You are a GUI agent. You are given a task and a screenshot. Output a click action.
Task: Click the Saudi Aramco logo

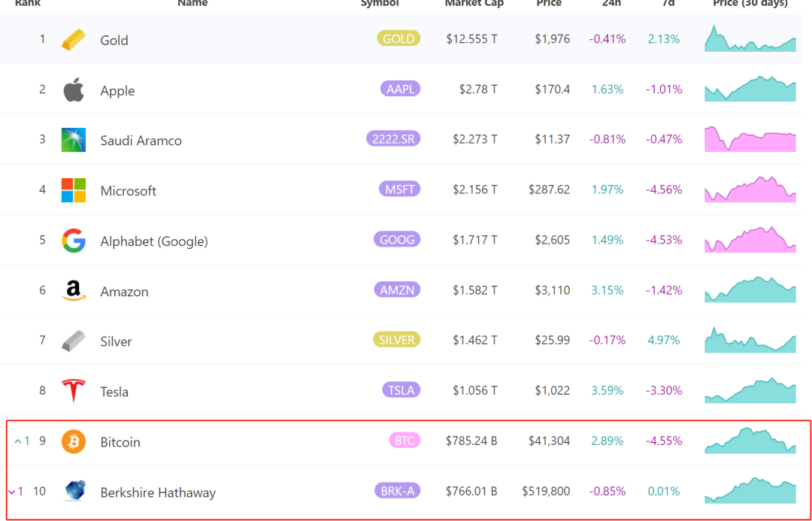coord(74,140)
